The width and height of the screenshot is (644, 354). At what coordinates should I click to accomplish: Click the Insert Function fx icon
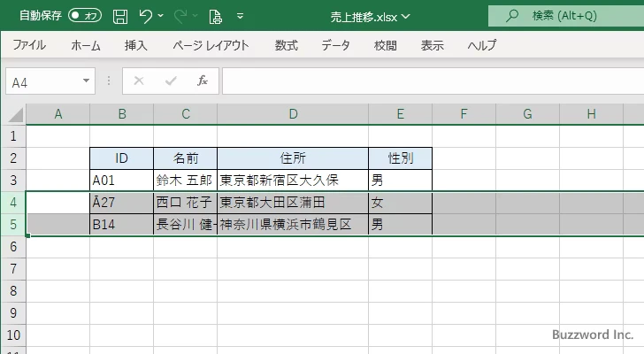click(203, 81)
